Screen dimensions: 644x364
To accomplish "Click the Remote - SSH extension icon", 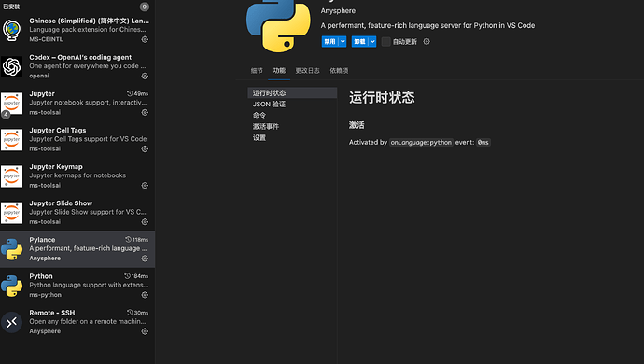I will (11, 323).
